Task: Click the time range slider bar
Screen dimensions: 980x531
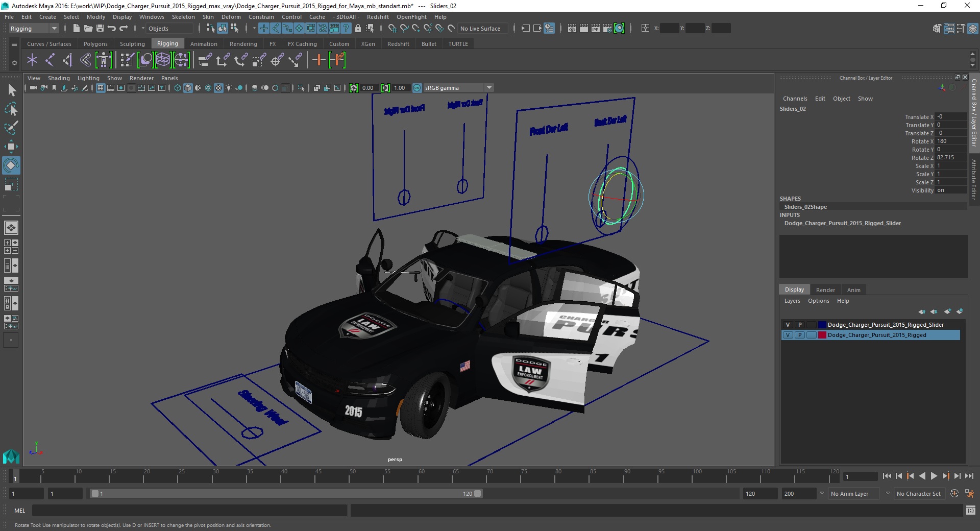Action: click(x=286, y=494)
